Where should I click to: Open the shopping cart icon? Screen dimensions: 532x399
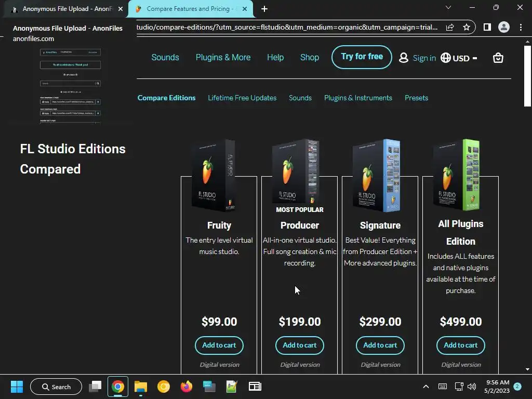coord(498,58)
